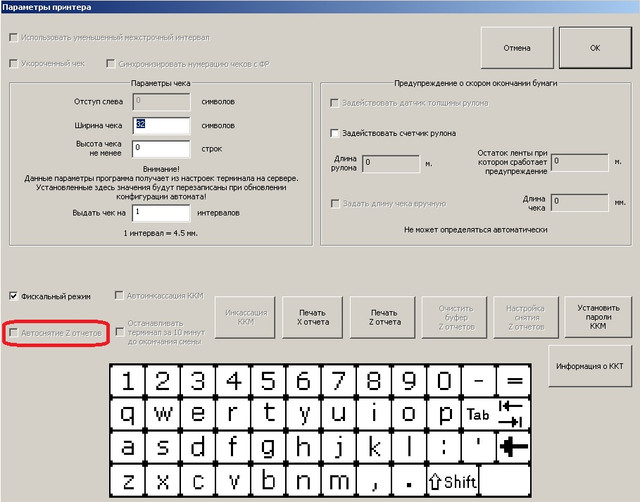This screenshot has height=502, width=640.
Task: Toggle Синхронизировать нумерацию чеков с ФР checkbox
Action: tap(111, 64)
